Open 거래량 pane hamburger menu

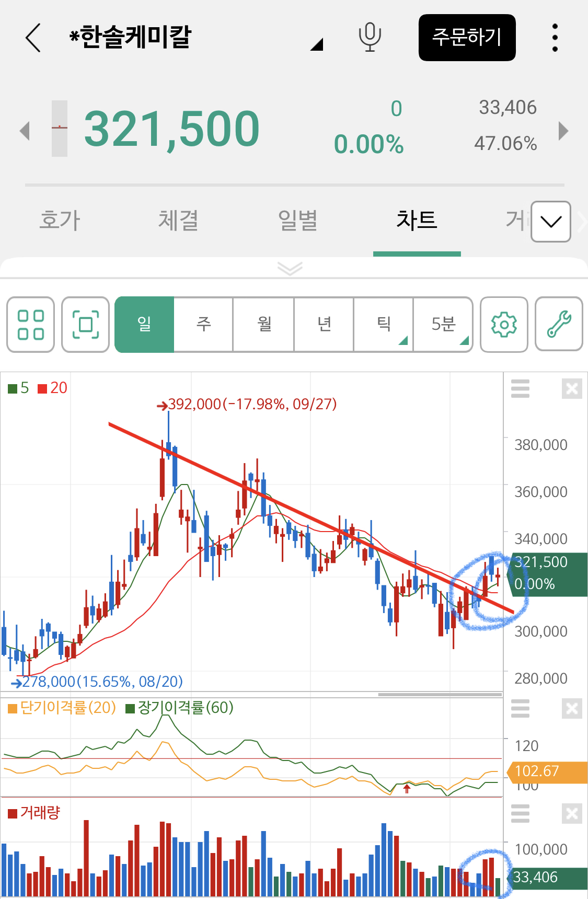tap(520, 814)
